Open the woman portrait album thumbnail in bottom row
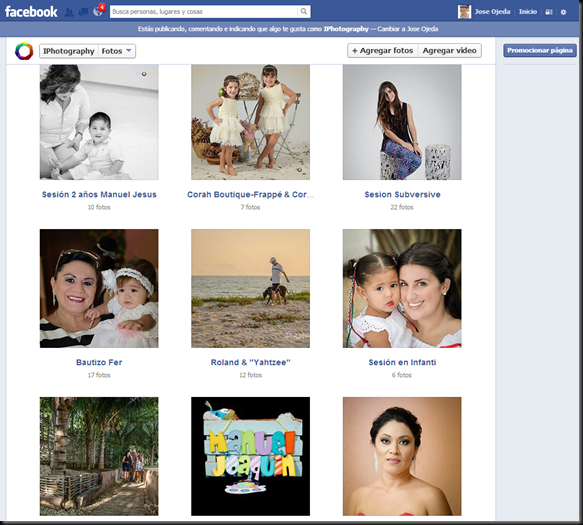 (402, 456)
